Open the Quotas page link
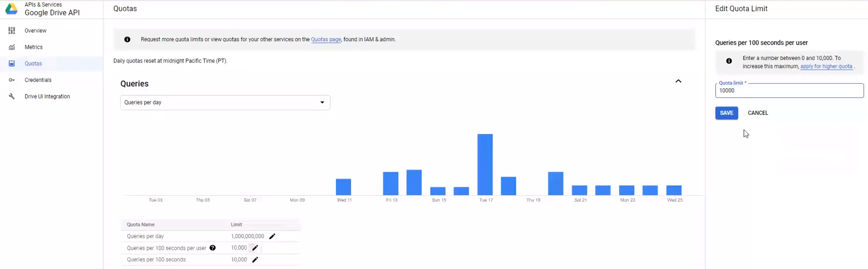Viewport: 868px width, 269px height. [326, 40]
